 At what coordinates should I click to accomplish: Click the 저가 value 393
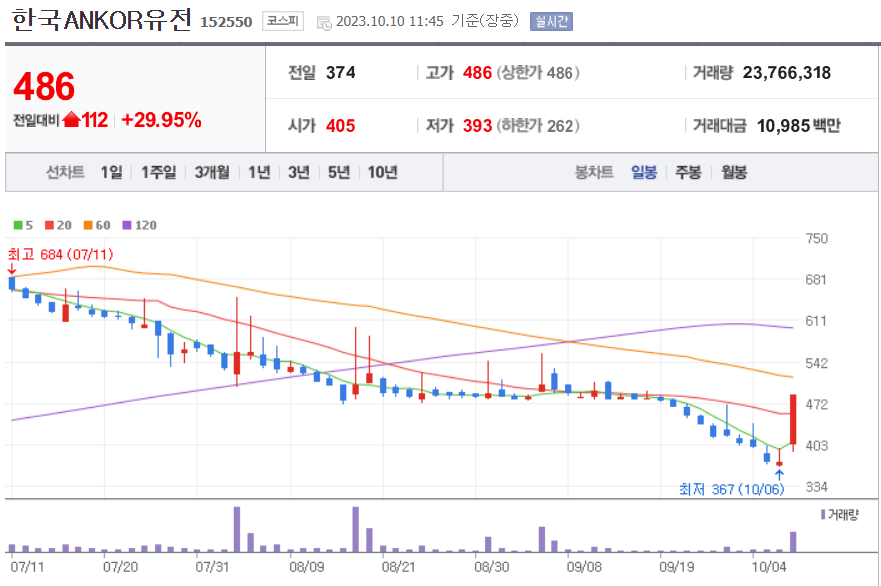point(477,125)
